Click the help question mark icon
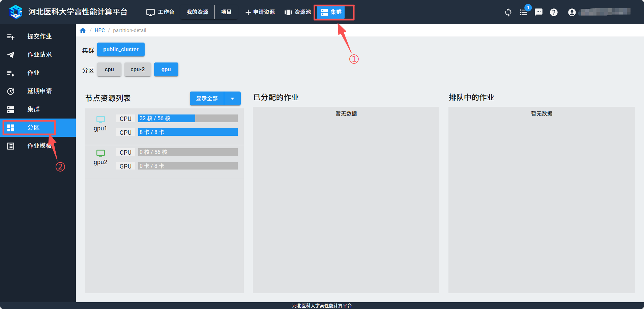Screen dimensions: 644x309 tap(554, 12)
